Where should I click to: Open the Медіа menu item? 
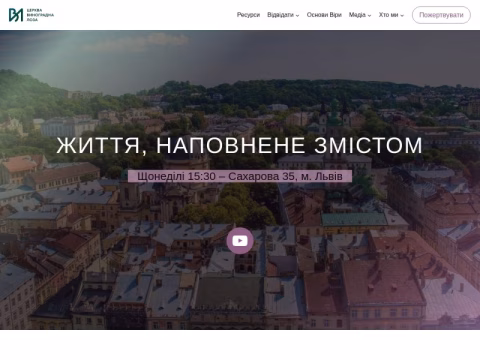(x=357, y=15)
